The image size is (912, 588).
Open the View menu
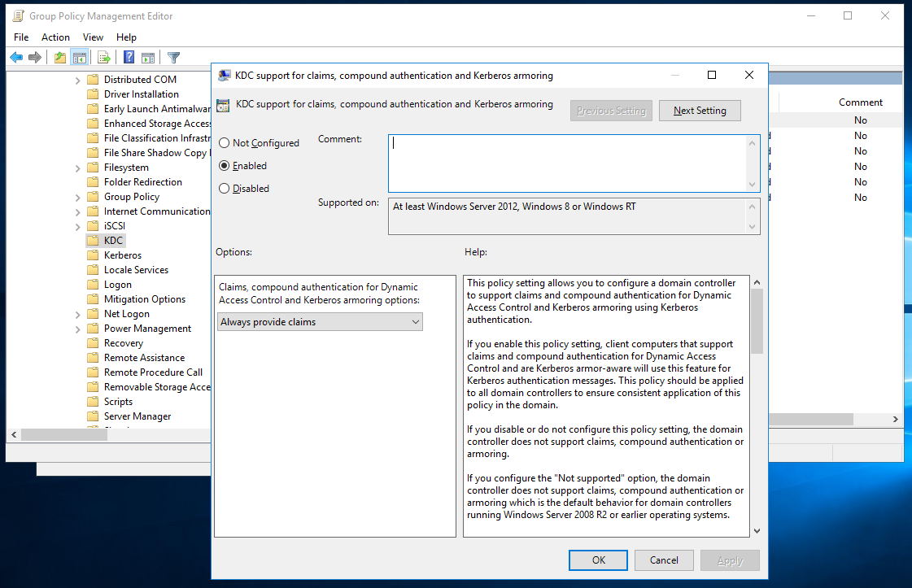click(x=93, y=37)
